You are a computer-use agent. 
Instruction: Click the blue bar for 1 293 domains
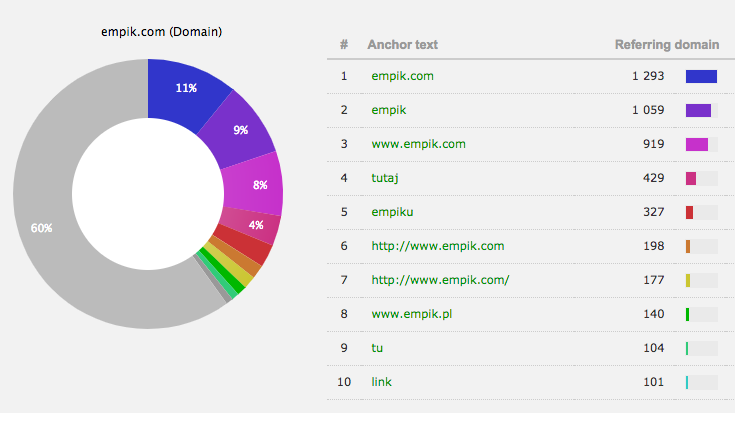pos(701,76)
